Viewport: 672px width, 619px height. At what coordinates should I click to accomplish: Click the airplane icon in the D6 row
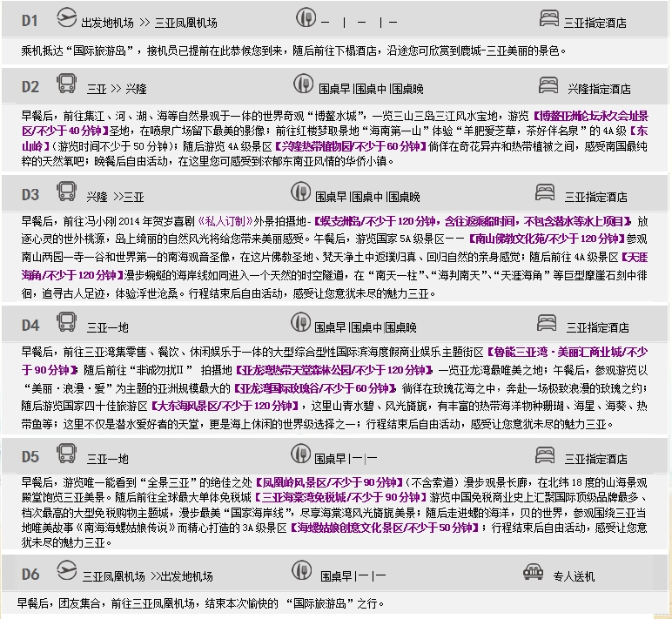pyautogui.click(x=65, y=572)
